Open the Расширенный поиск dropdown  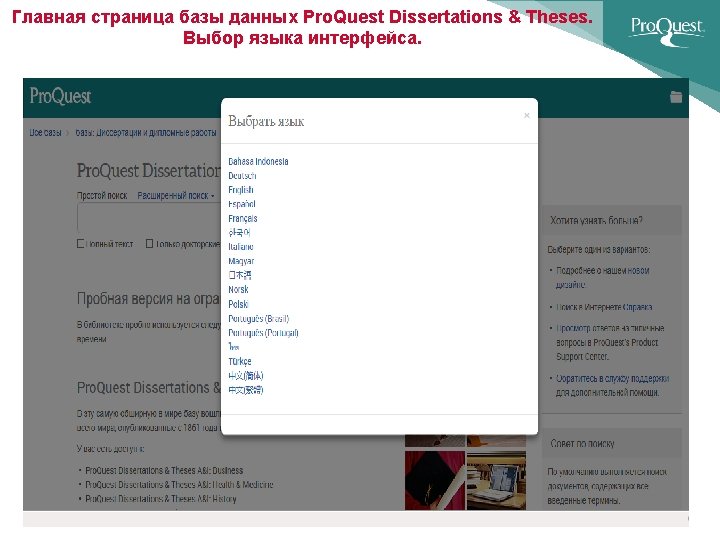click(x=176, y=196)
